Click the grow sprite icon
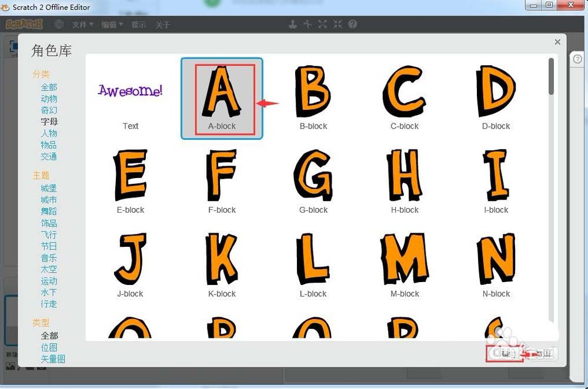 pos(322,24)
